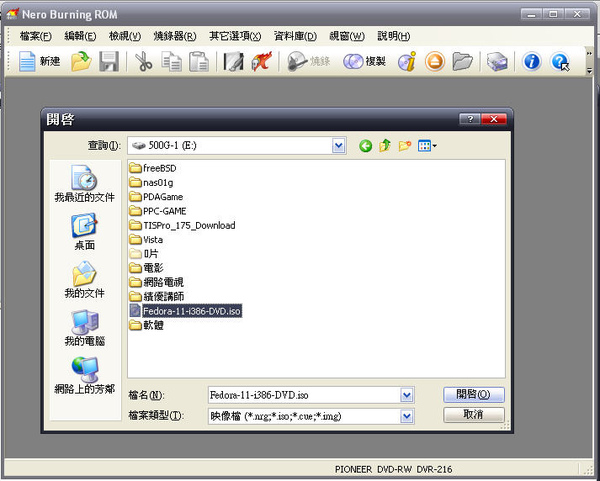Create new folder icon in dialog
Screen dimensions: 600x481
coord(405,146)
